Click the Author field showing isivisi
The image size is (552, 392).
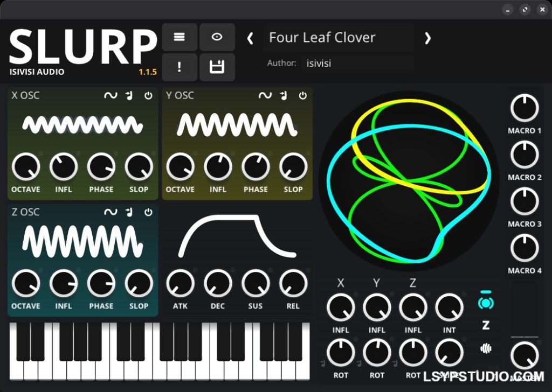(x=318, y=63)
